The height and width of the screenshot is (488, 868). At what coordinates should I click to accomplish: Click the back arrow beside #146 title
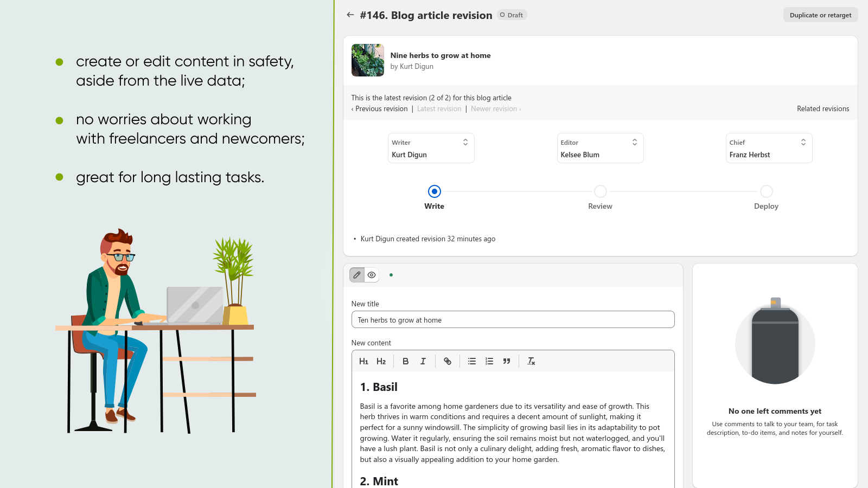click(x=350, y=15)
